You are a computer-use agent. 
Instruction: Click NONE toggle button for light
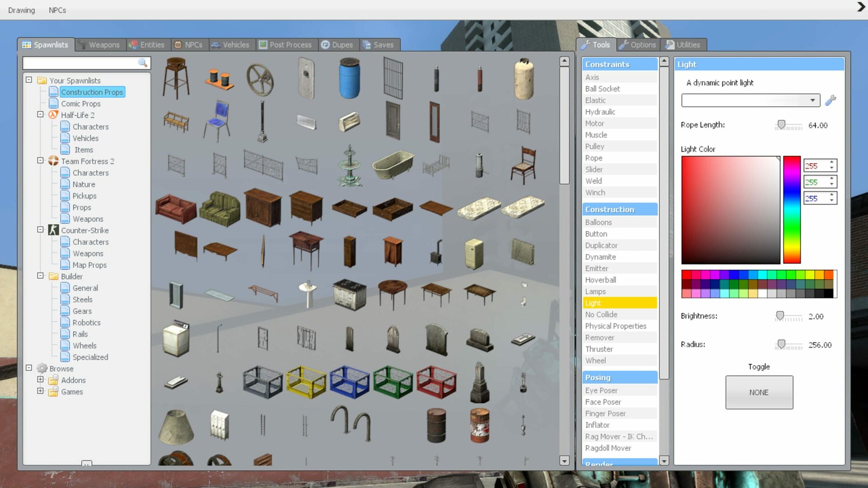759,392
